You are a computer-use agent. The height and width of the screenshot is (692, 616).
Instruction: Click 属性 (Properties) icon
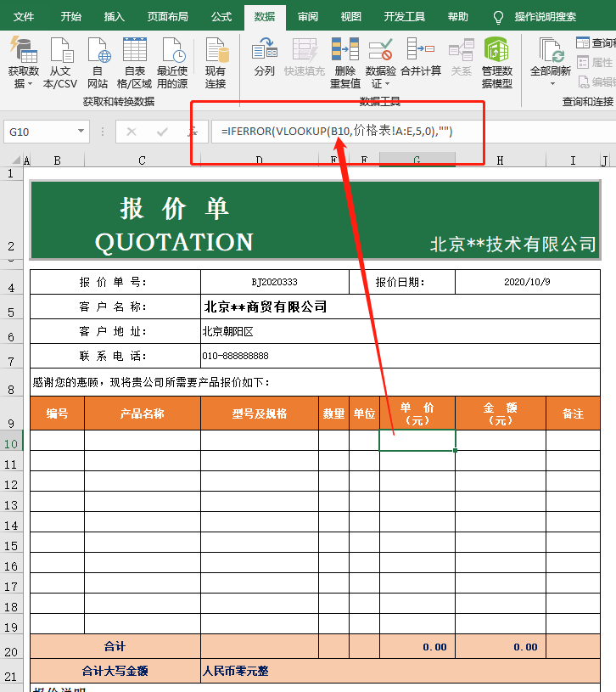583,62
